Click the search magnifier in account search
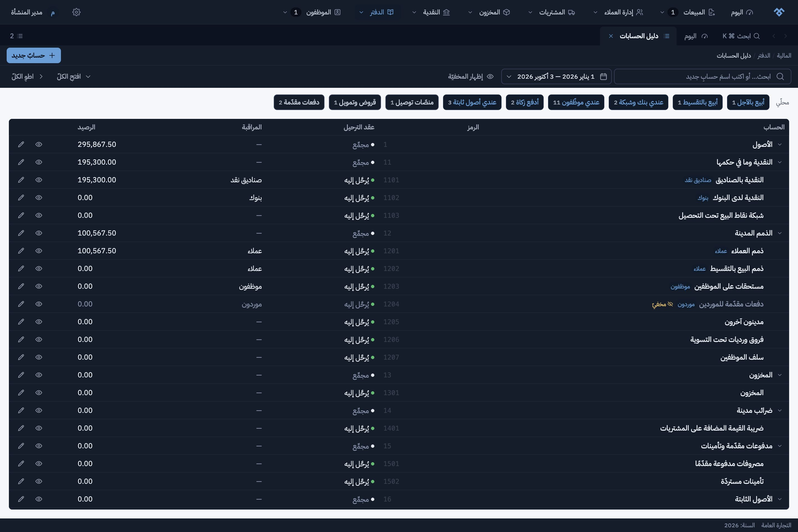The width and height of the screenshot is (798, 532). coord(780,76)
